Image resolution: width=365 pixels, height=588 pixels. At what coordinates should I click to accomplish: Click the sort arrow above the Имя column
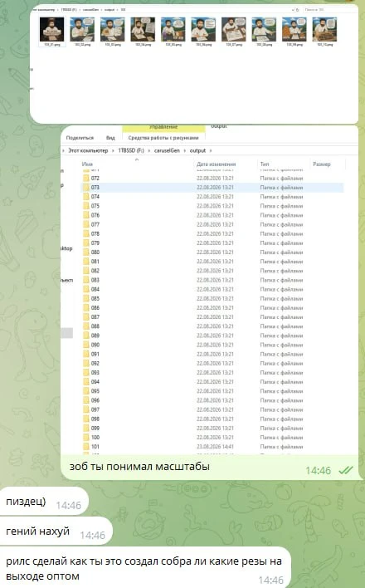click(137, 159)
